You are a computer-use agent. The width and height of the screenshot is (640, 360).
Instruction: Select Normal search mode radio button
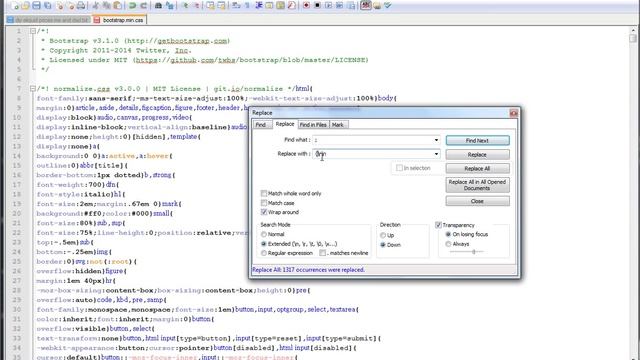264,234
